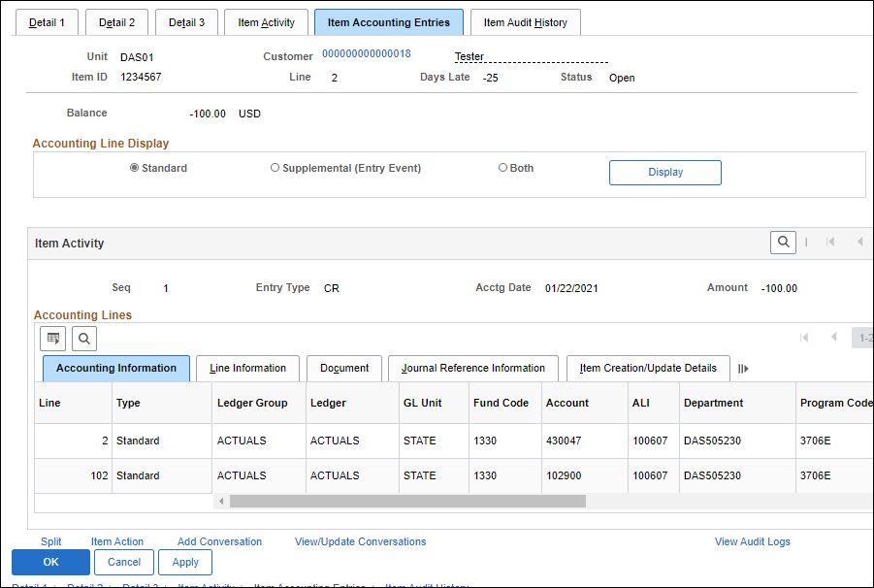Open the find icon in the Accounting Lines grid

tap(84, 338)
